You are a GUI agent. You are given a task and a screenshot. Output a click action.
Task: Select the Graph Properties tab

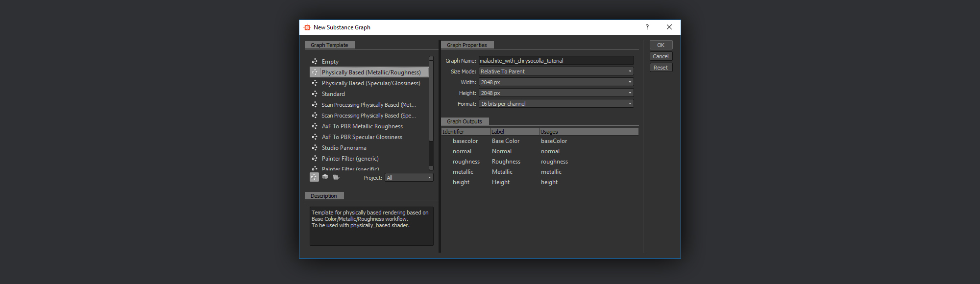[467, 45]
